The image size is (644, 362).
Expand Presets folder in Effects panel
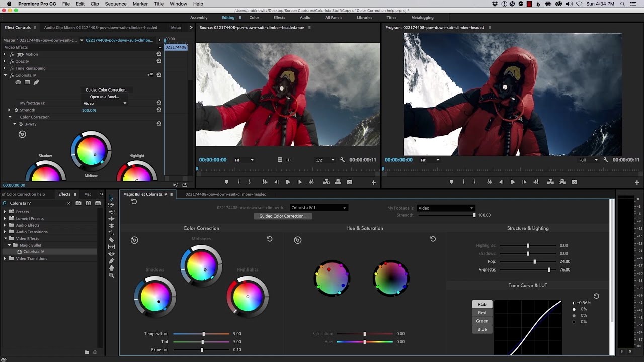(5, 212)
